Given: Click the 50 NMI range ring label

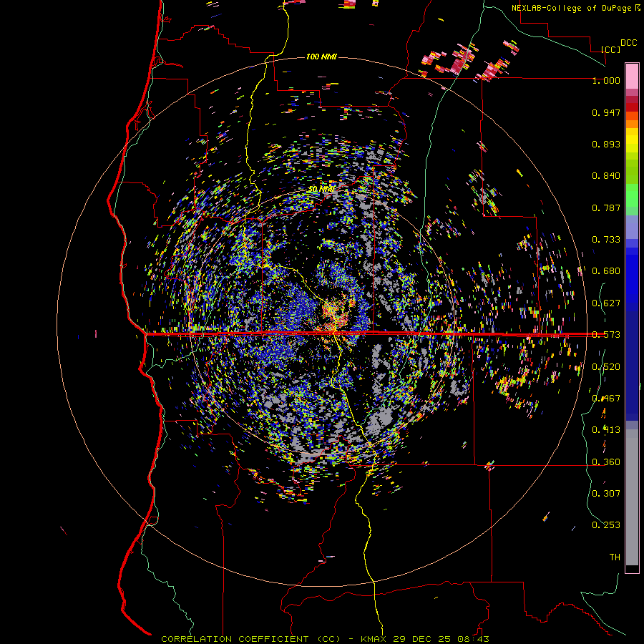Looking at the screenshot, I should tap(321, 190).
